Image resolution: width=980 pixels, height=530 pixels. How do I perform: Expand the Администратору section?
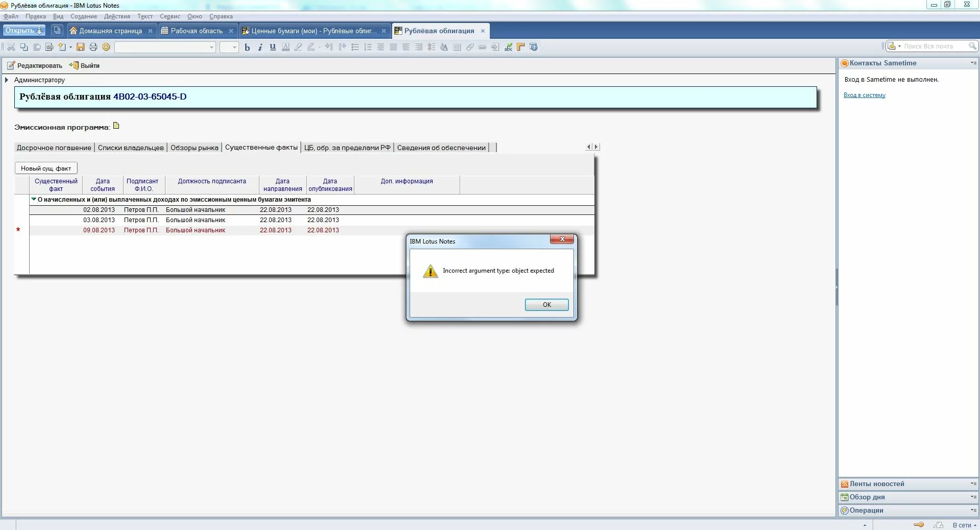click(7, 80)
